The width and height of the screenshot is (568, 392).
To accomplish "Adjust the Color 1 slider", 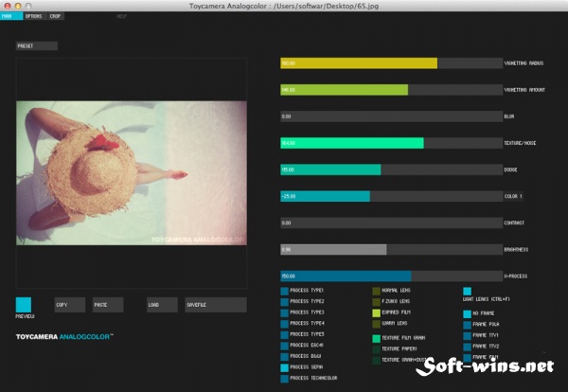I will [x=392, y=196].
